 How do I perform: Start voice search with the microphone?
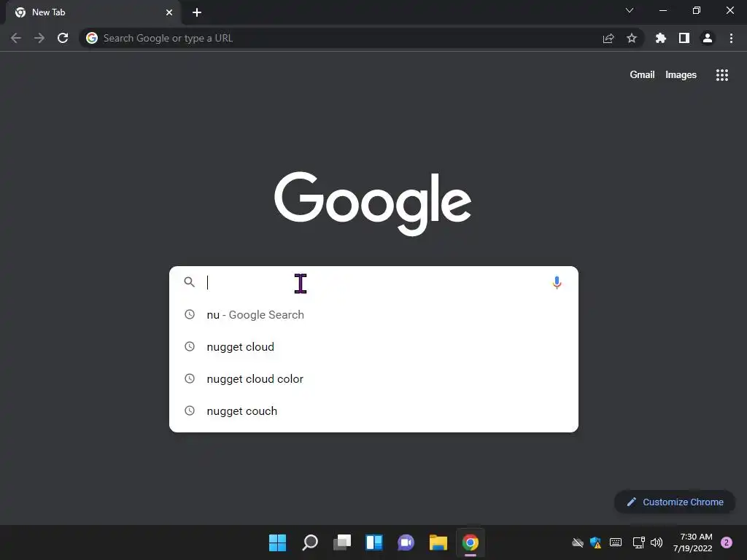[x=557, y=282]
